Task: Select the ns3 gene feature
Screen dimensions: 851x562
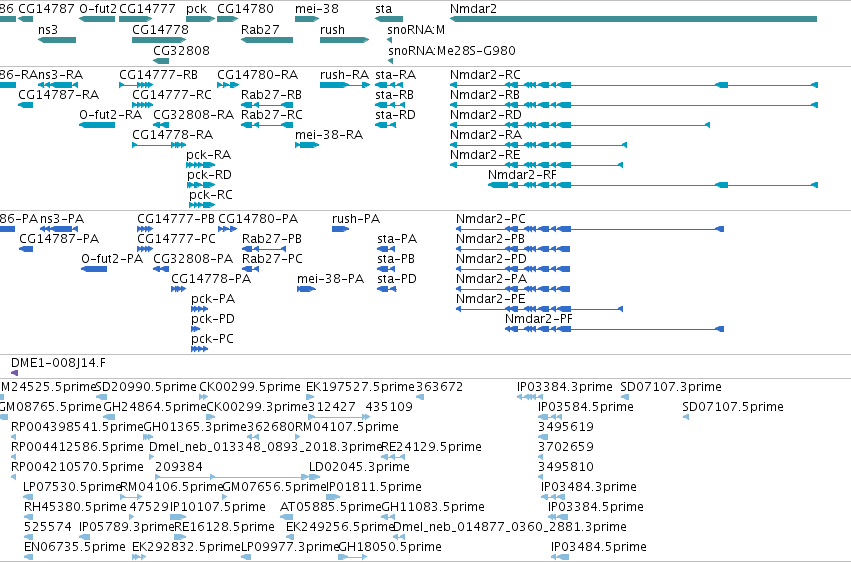Action: pos(57,40)
